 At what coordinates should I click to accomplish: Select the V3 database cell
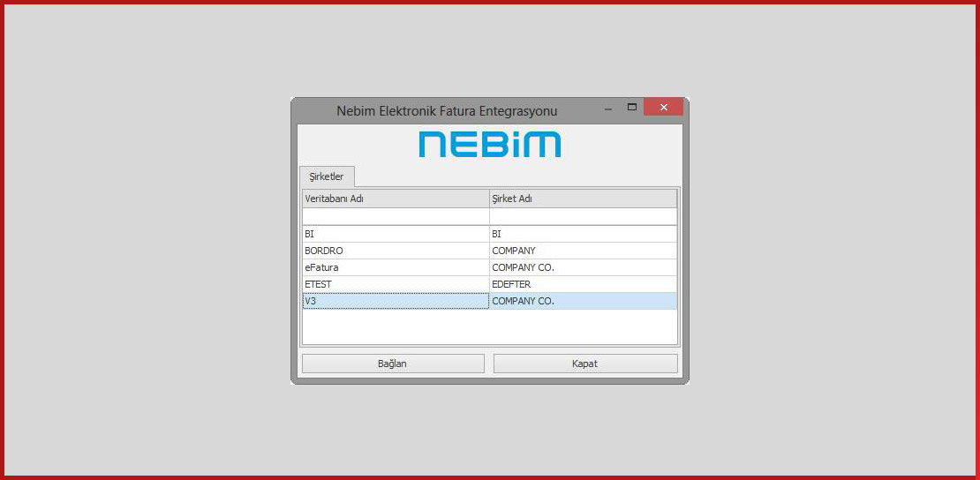point(396,301)
